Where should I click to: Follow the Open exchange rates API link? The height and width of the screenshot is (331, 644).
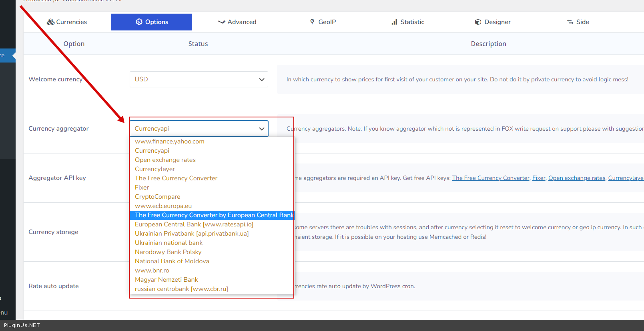tap(576, 178)
